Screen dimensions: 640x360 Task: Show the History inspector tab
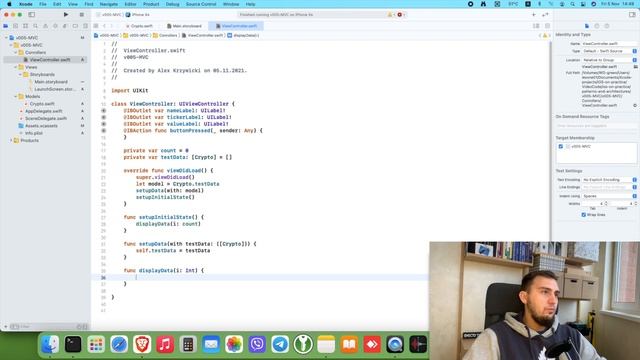point(597,26)
